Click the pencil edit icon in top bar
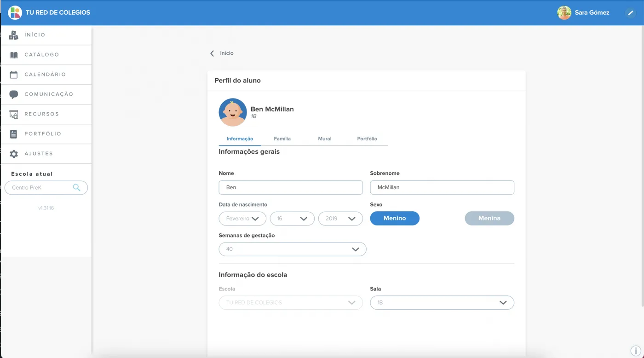The height and width of the screenshot is (358, 644). click(630, 13)
